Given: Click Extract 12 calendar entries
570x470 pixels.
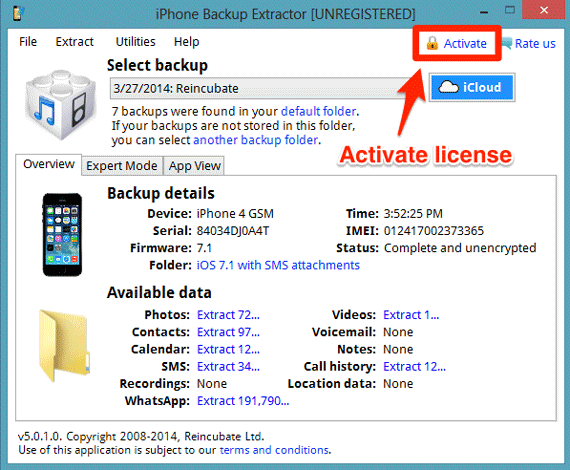Looking at the screenshot, I should [x=228, y=349].
